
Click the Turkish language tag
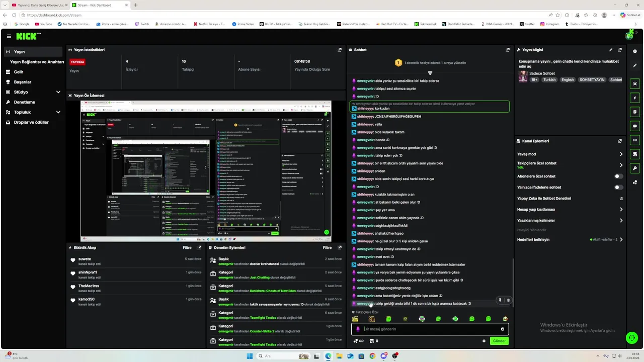[x=549, y=79]
